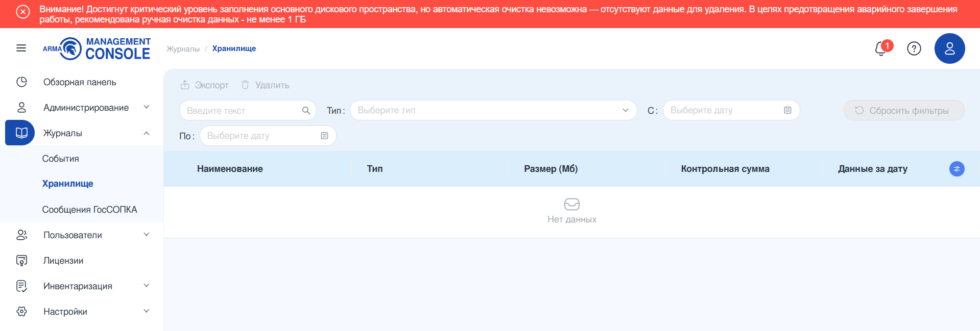Click the Журналы breadcrumb link
The width and height of the screenshot is (980, 331).
pyautogui.click(x=183, y=49)
